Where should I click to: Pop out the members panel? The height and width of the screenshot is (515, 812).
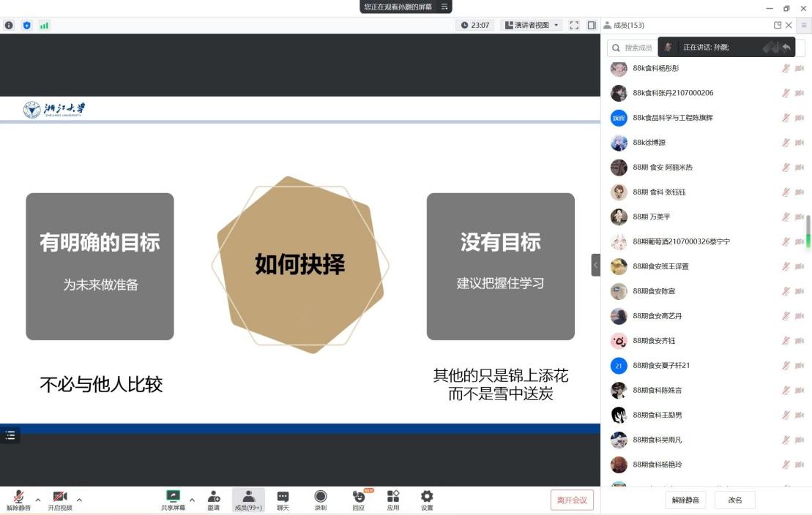pyautogui.click(x=778, y=25)
